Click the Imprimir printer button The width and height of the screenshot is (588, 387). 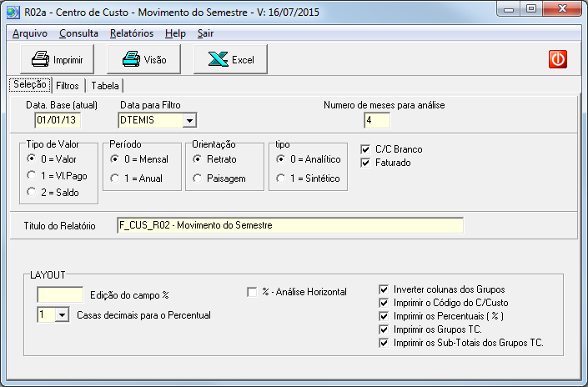(57, 59)
